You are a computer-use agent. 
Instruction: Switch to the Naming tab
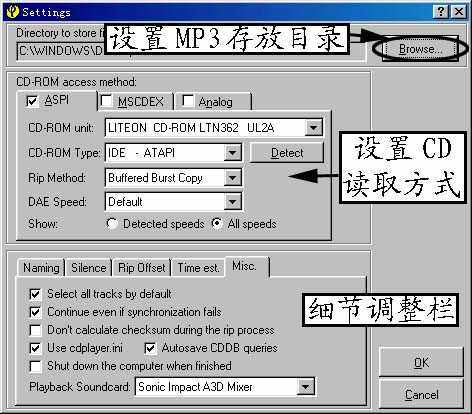pyautogui.click(x=41, y=268)
